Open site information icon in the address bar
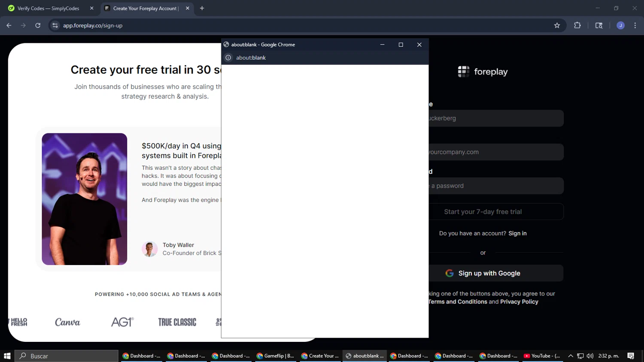The width and height of the screenshot is (644, 362). 55,26
